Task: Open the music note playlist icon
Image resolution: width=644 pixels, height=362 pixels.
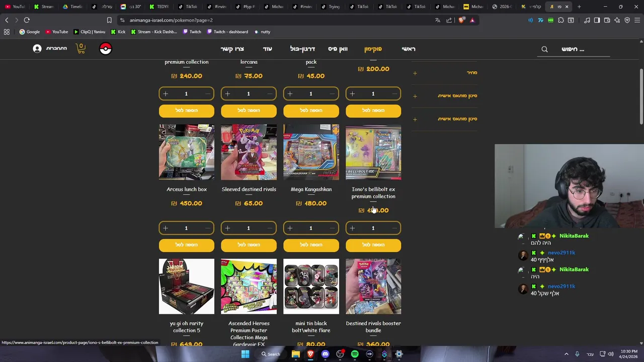Action: point(587,20)
